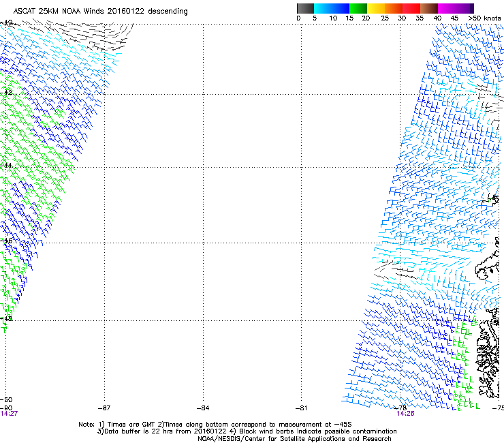Click the latitude label '-44'
The height and width of the screenshot is (443, 504).
tap(6, 166)
